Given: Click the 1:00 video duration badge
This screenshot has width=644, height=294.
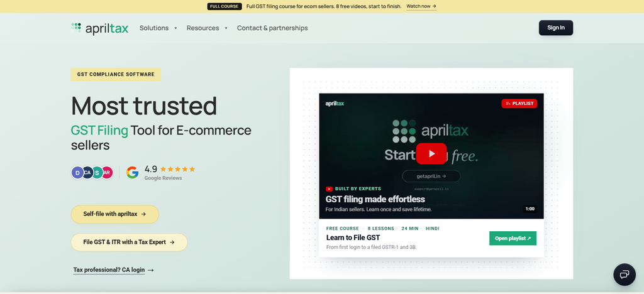Looking at the screenshot, I should pyautogui.click(x=530, y=209).
